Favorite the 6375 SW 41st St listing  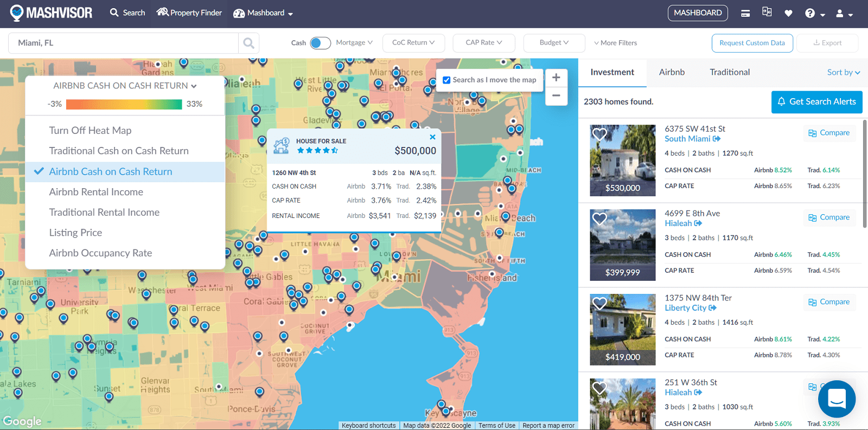(x=599, y=134)
